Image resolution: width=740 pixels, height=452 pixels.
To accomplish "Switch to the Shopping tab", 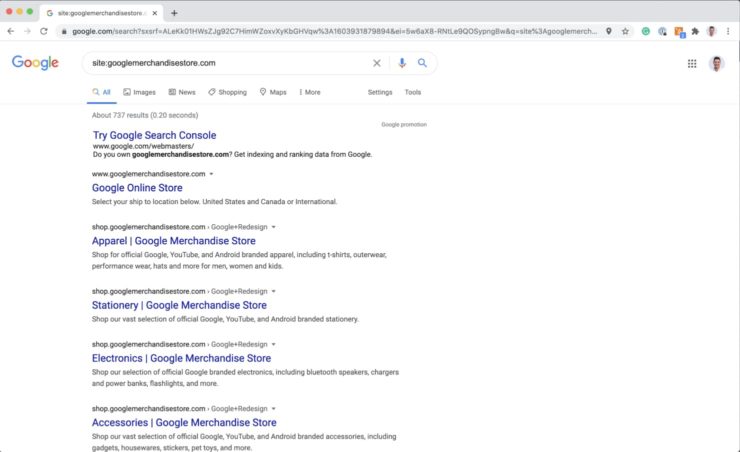I will tap(227, 92).
